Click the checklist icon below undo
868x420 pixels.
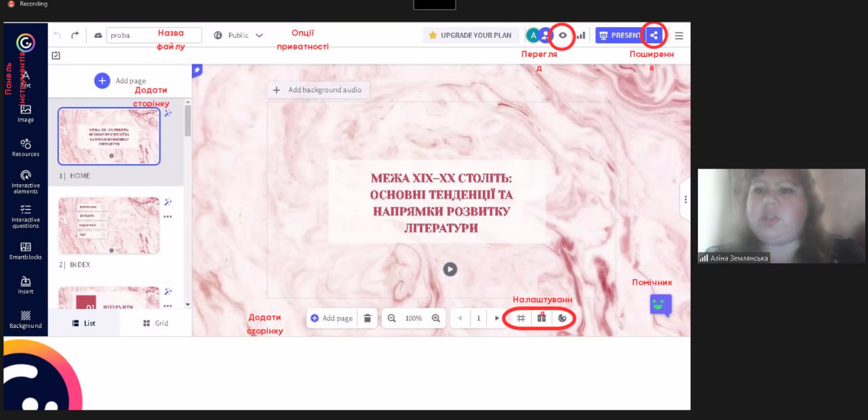tap(56, 56)
